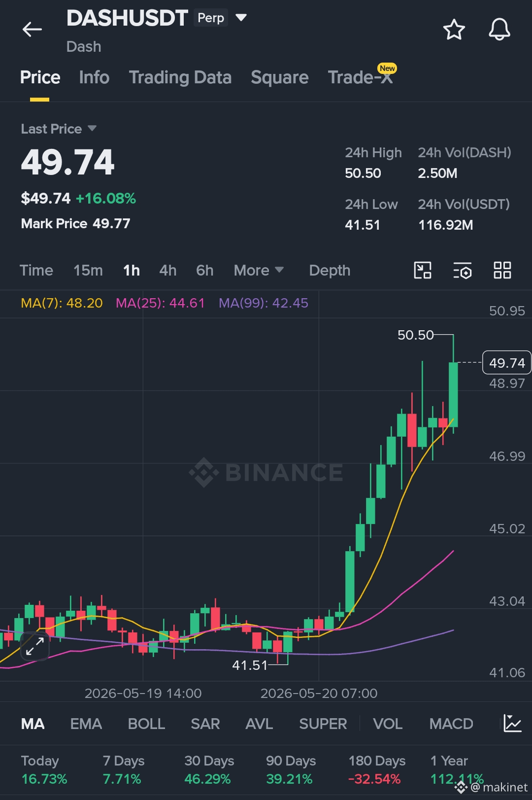532x800 pixels.
Task: Tap the 24h Low value 41.51
Action: click(x=363, y=225)
